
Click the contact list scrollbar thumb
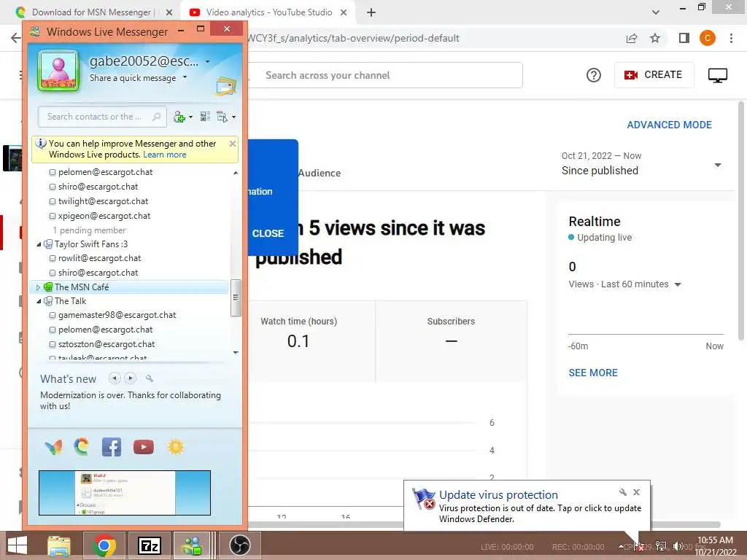(236, 297)
